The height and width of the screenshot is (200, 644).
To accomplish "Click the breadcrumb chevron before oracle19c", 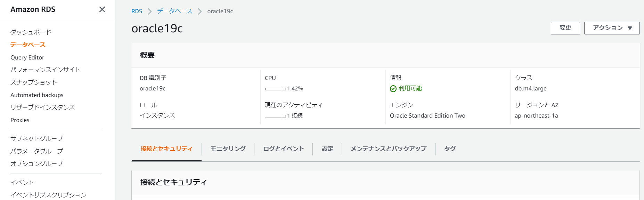I will pyautogui.click(x=200, y=11).
